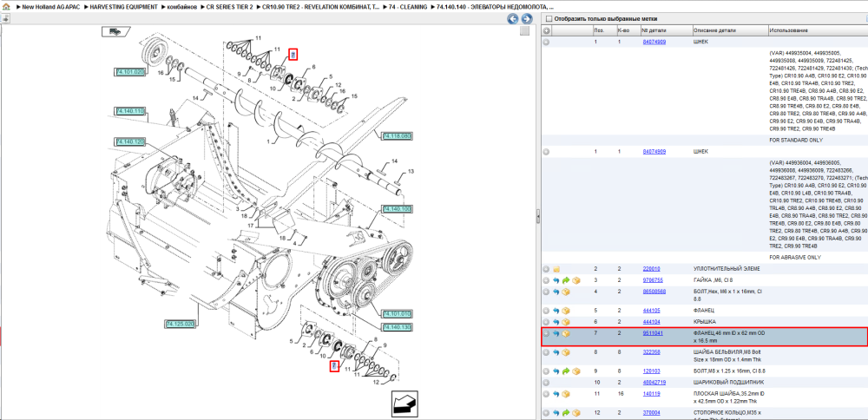Click the blue arrow in the ПЛОСКАЯ ШАЙБА row

click(556, 394)
